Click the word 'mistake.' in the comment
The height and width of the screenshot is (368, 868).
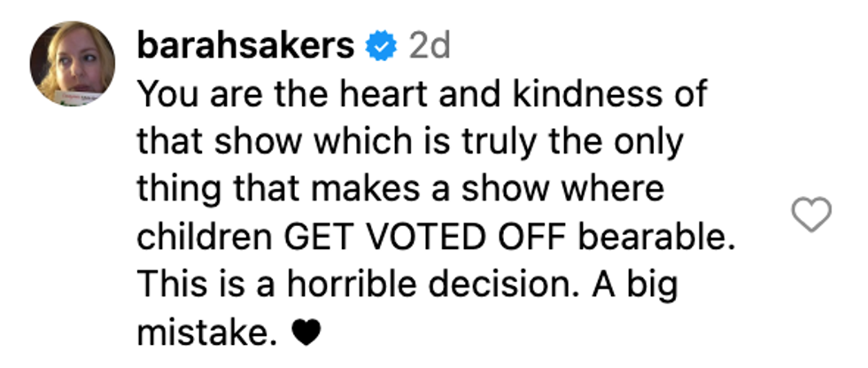203,334
